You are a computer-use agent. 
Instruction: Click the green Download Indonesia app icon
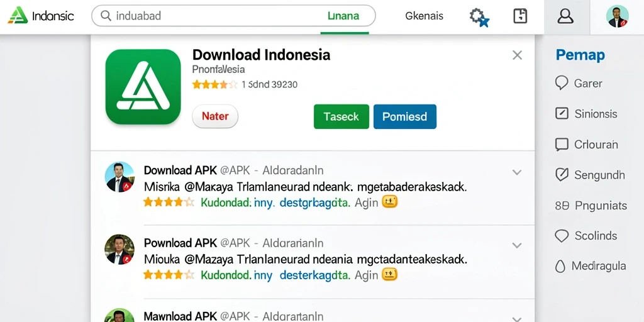(143, 87)
